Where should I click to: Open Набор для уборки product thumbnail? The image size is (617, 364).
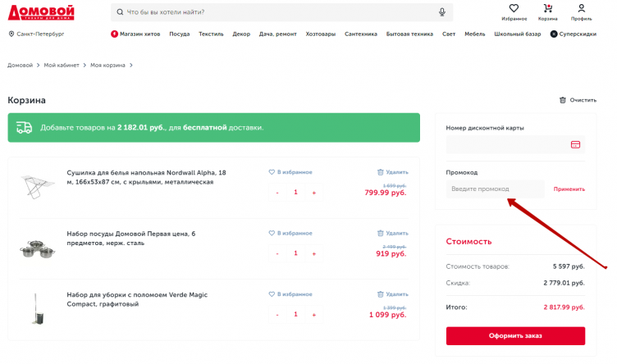38,309
